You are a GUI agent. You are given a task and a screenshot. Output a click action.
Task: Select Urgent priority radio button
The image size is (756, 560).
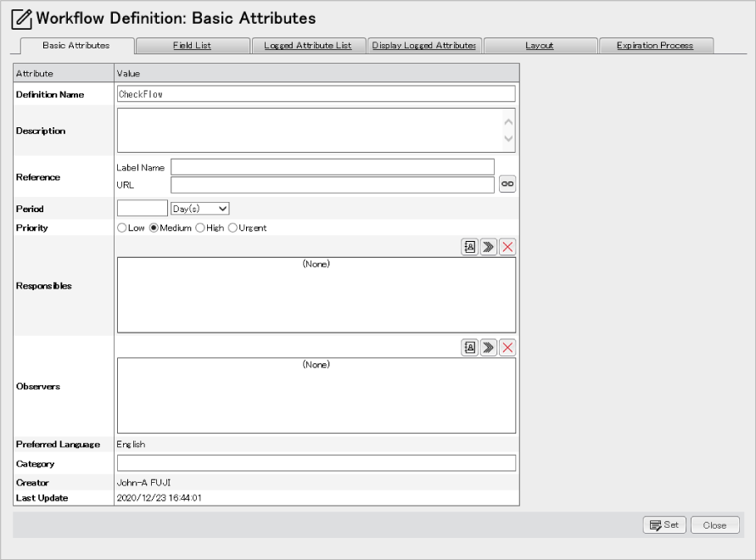pos(232,228)
